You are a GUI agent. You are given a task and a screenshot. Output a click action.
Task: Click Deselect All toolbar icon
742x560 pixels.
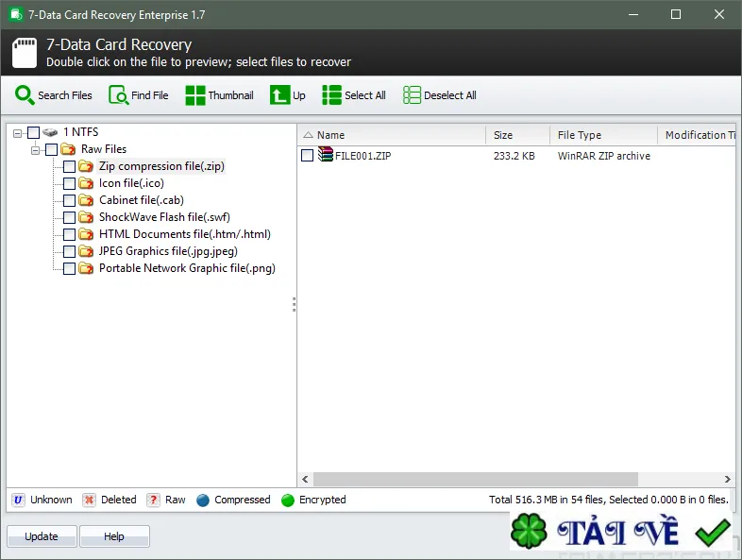[412, 95]
